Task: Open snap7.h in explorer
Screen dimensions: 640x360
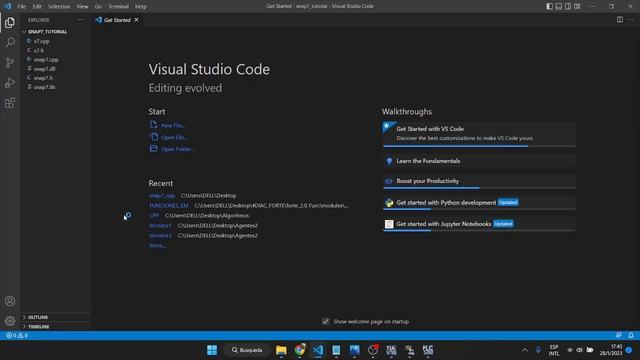Action: click(x=43, y=78)
